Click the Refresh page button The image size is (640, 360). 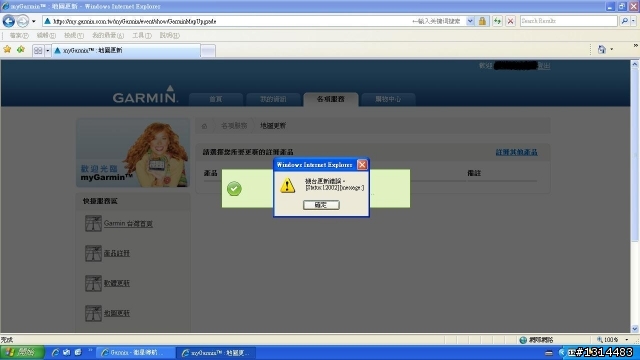497,21
